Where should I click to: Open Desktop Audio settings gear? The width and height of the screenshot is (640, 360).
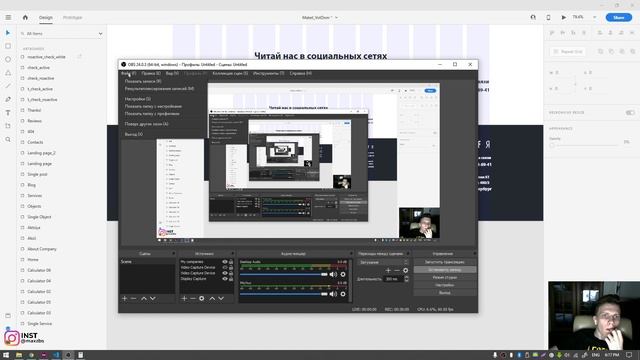click(x=343, y=275)
